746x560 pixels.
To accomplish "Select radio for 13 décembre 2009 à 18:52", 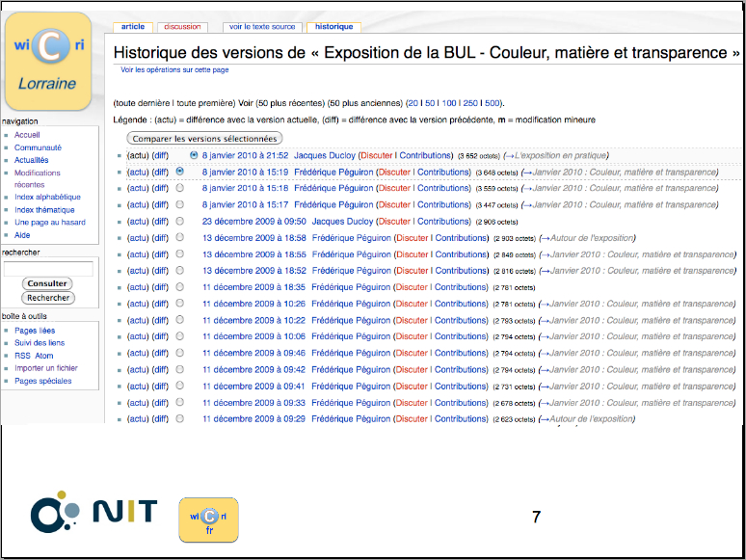I will pos(180,270).
